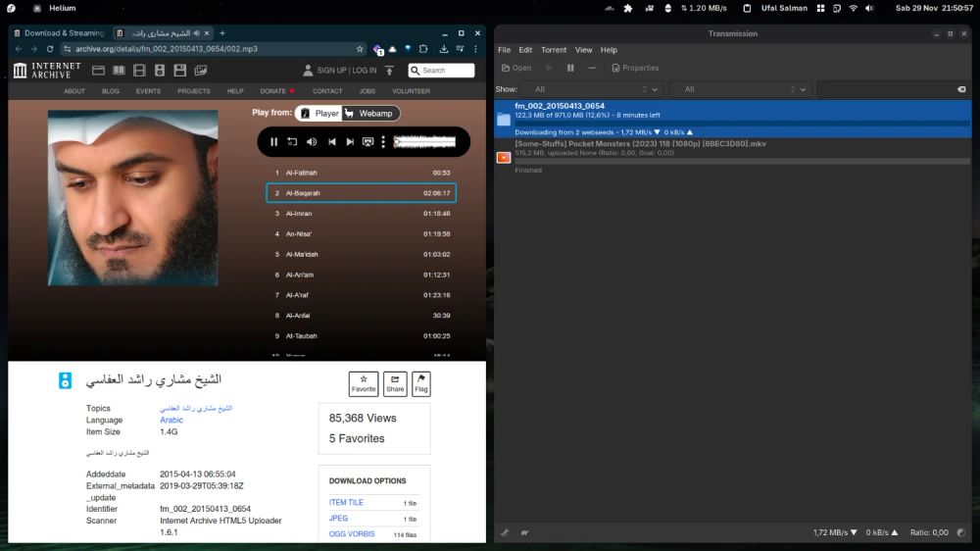Image resolution: width=980 pixels, height=551 pixels.
Task: Expand the first Show filter dropdown
Action: coord(592,89)
